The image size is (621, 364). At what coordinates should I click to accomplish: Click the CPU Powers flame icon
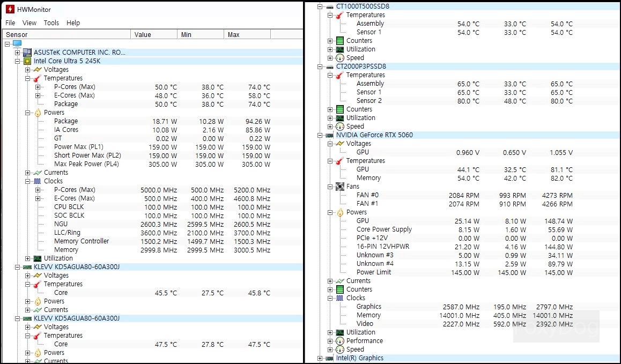pyautogui.click(x=38, y=113)
